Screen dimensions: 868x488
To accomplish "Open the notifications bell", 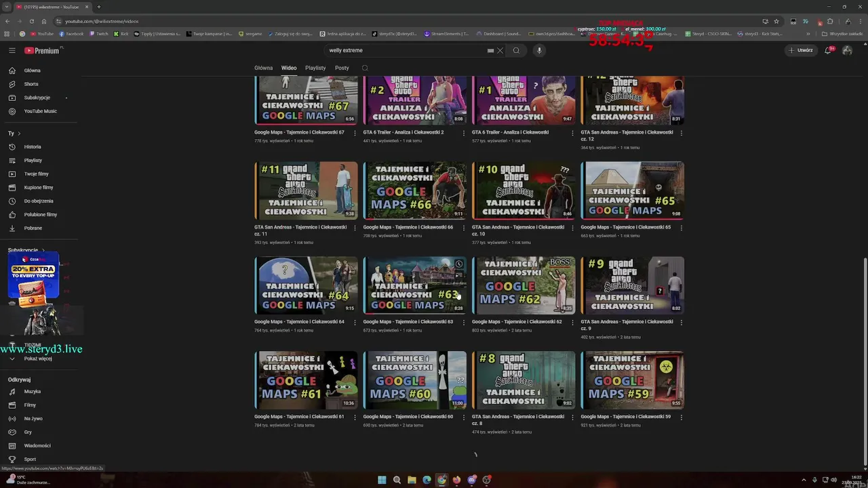I will click(828, 50).
